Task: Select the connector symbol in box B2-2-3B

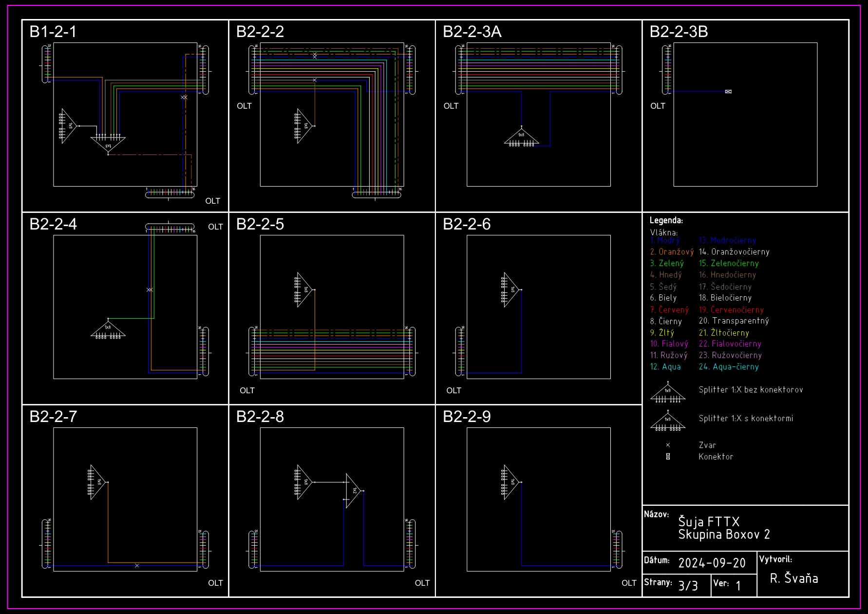Action: (728, 92)
